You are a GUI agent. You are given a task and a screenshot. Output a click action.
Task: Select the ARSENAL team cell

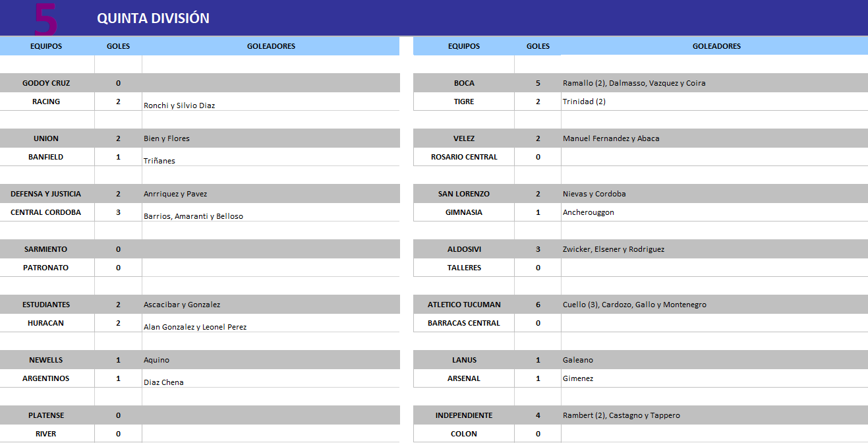[x=464, y=378]
